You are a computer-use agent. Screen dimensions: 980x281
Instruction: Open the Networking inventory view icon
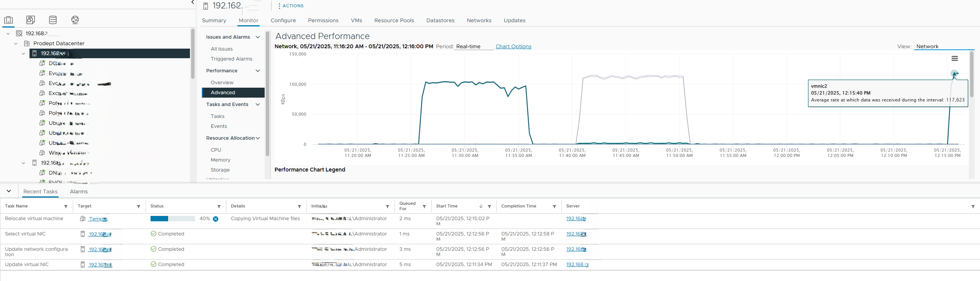point(75,20)
